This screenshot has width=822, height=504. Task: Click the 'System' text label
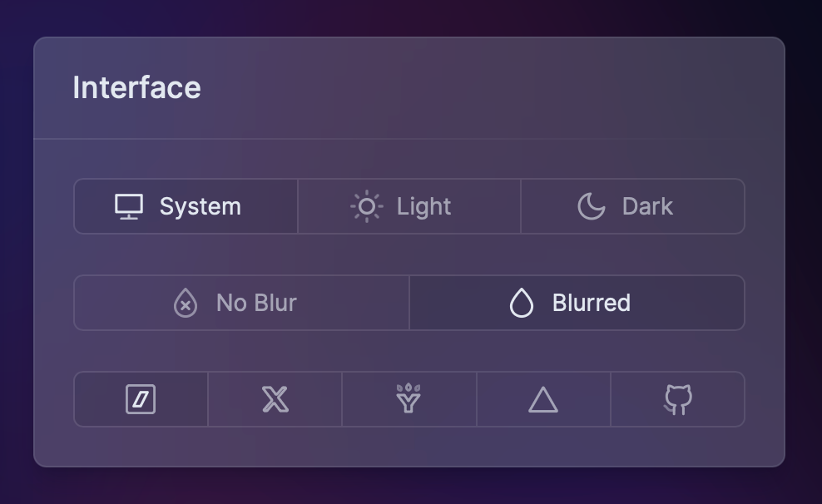click(x=201, y=207)
